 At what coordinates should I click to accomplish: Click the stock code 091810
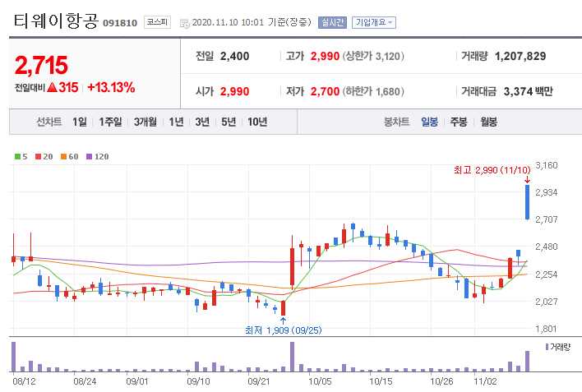coord(120,23)
